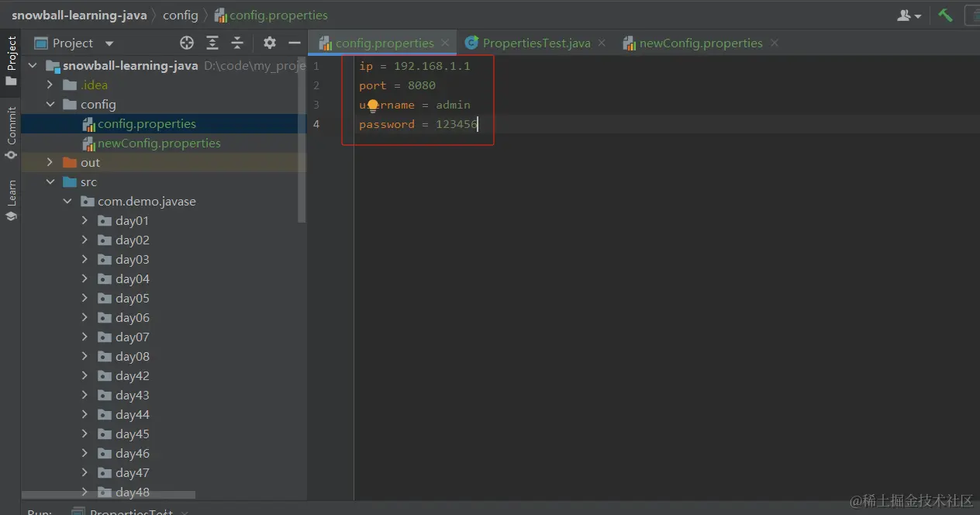Collapse the snowball-learning-java root node
Image resolution: width=980 pixels, height=515 pixels.
33,66
